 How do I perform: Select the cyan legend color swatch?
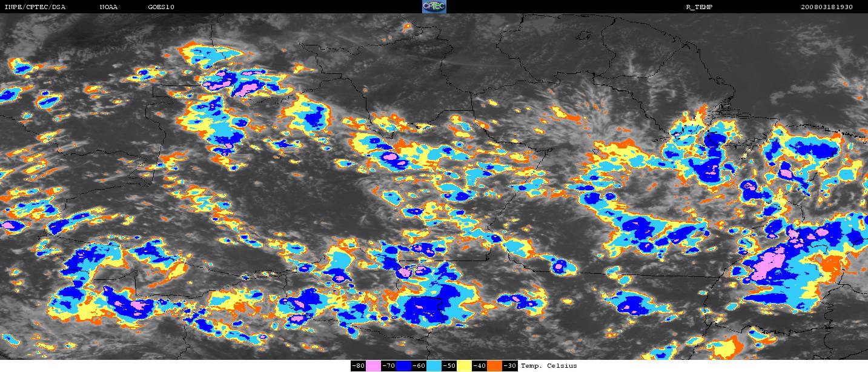coord(434,366)
